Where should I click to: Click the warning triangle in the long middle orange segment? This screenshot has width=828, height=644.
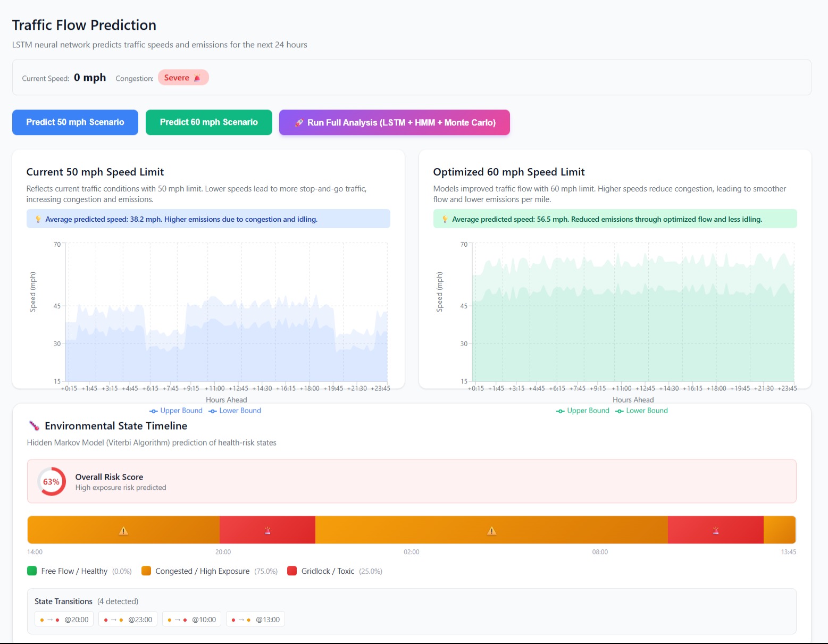492,530
